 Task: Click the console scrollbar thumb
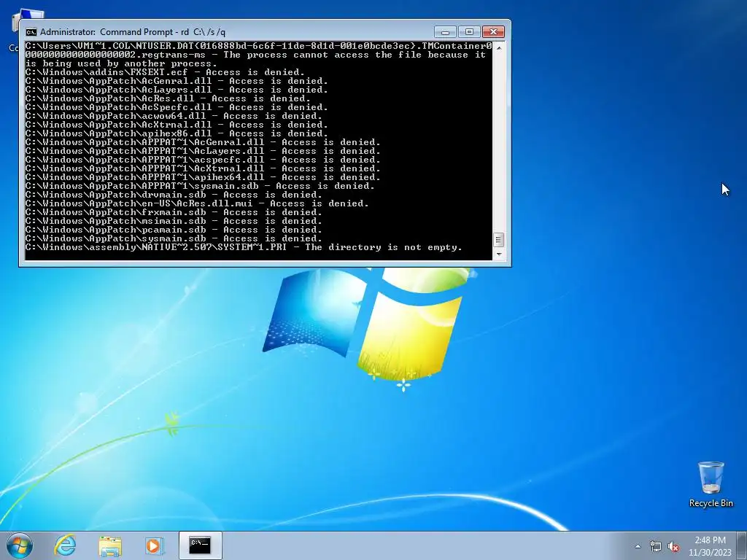tap(498, 239)
